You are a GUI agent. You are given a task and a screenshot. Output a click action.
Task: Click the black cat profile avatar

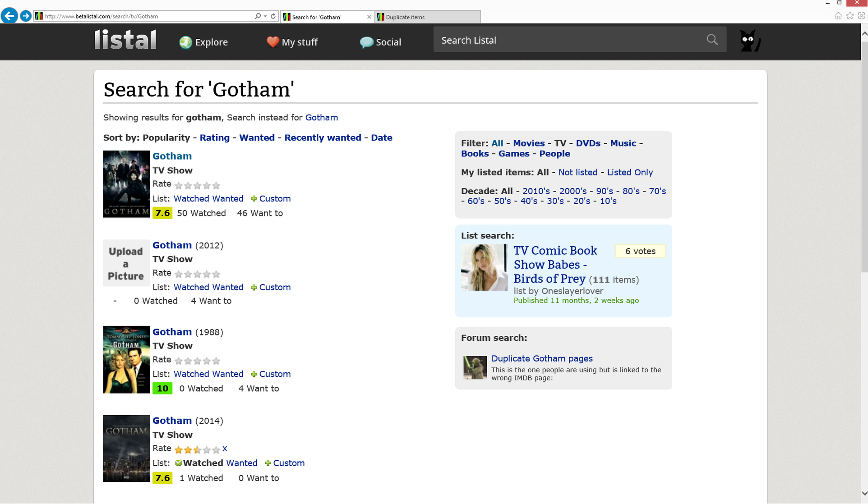[x=750, y=41]
